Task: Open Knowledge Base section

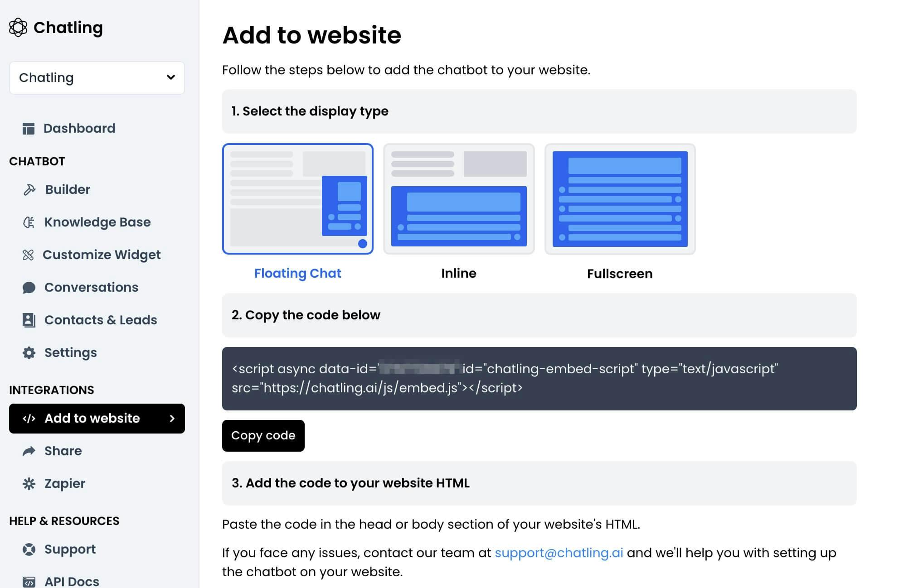Action: point(97,222)
